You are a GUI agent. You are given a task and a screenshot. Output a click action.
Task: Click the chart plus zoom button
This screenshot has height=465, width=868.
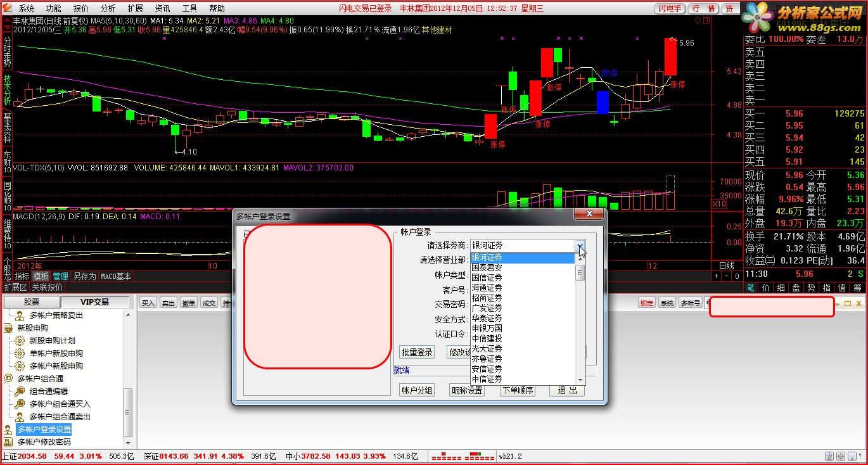coord(717,276)
